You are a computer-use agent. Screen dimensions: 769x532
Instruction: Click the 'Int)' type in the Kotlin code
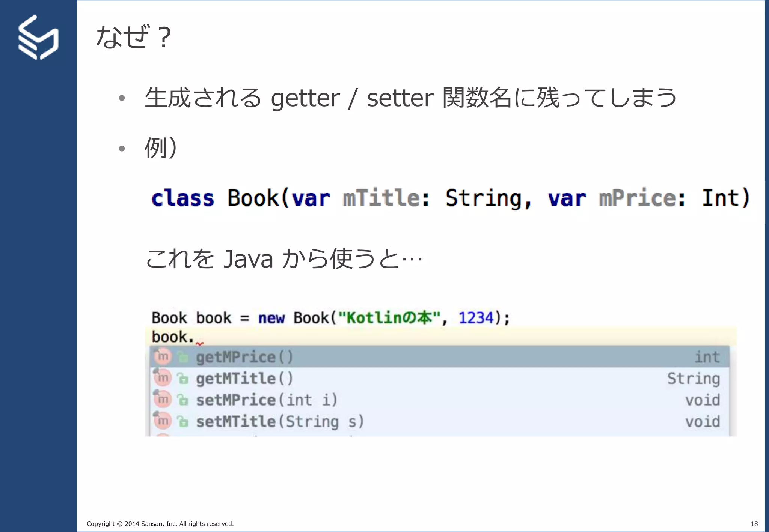726,198
